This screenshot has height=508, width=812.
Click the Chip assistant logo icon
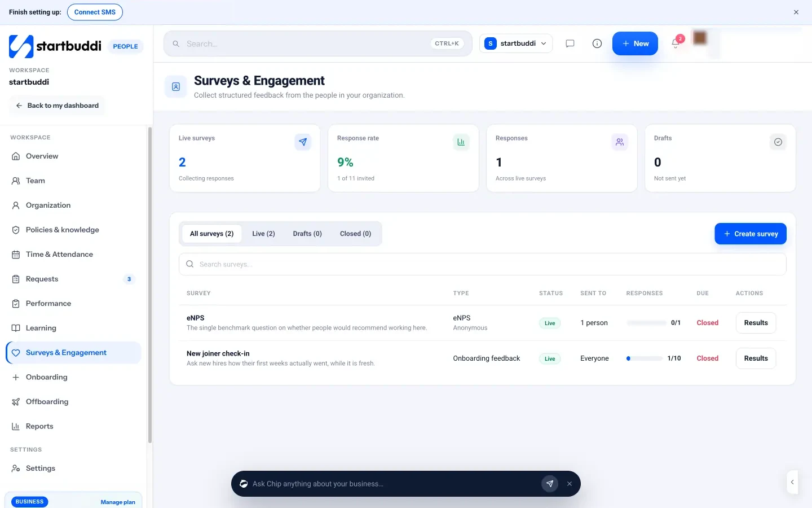[x=244, y=484]
